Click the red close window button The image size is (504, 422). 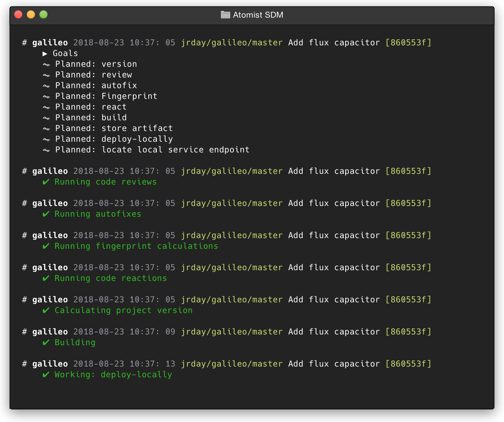pyautogui.click(x=18, y=14)
